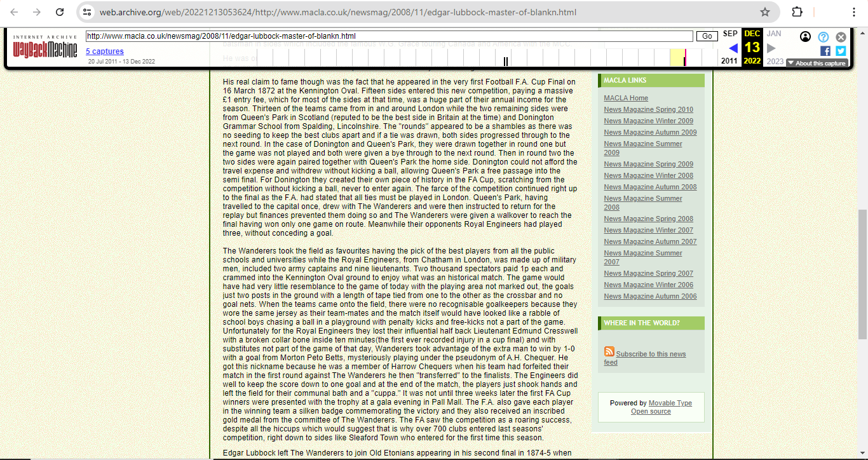Viewport: 868px width, 460px height.
Task: Expand About this capture dropdown
Action: pos(817,63)
